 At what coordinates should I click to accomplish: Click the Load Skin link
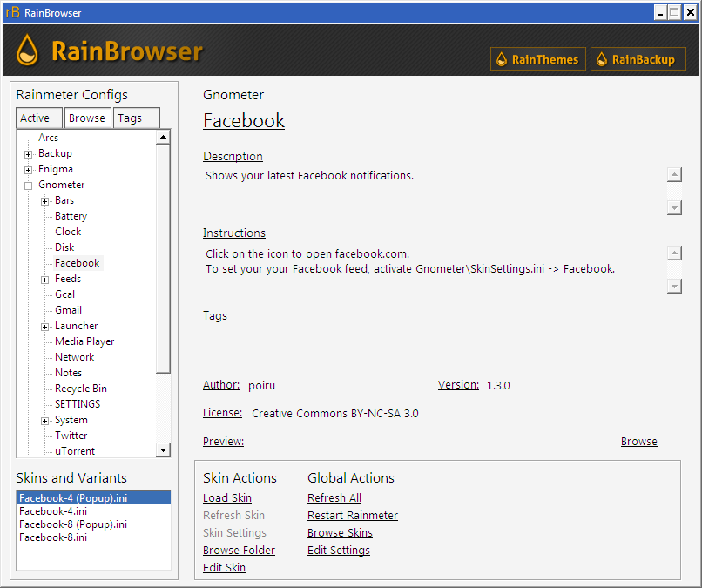pyautogui.click(x=227, y=498)
